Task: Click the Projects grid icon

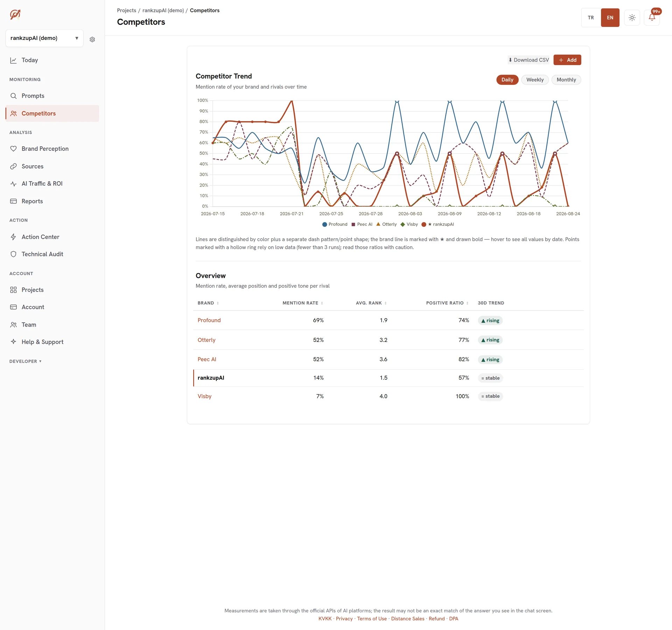Action: pyautogui.click(x=13, y=290)
